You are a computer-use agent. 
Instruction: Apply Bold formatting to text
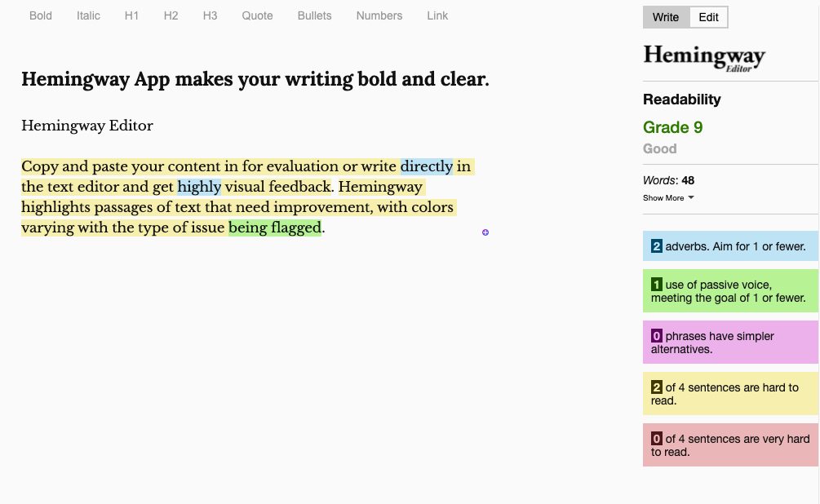pos(40,15)
